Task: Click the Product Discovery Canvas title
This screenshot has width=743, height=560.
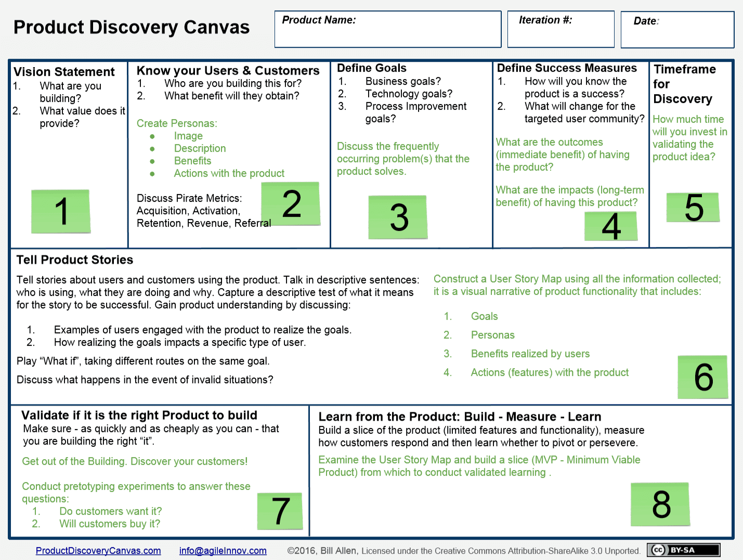Action: (132, 27)
